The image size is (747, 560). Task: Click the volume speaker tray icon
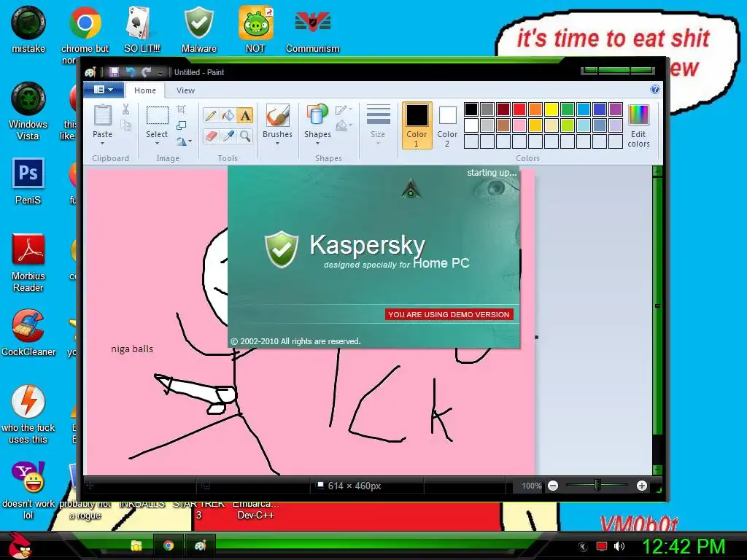point(619,546)
